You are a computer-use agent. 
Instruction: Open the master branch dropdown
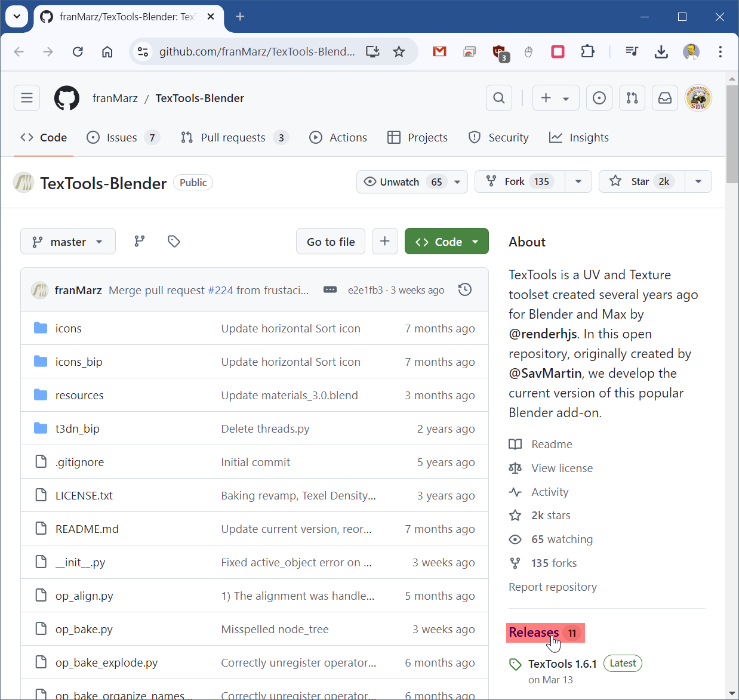pyautogui.click(x=68, y=241)
